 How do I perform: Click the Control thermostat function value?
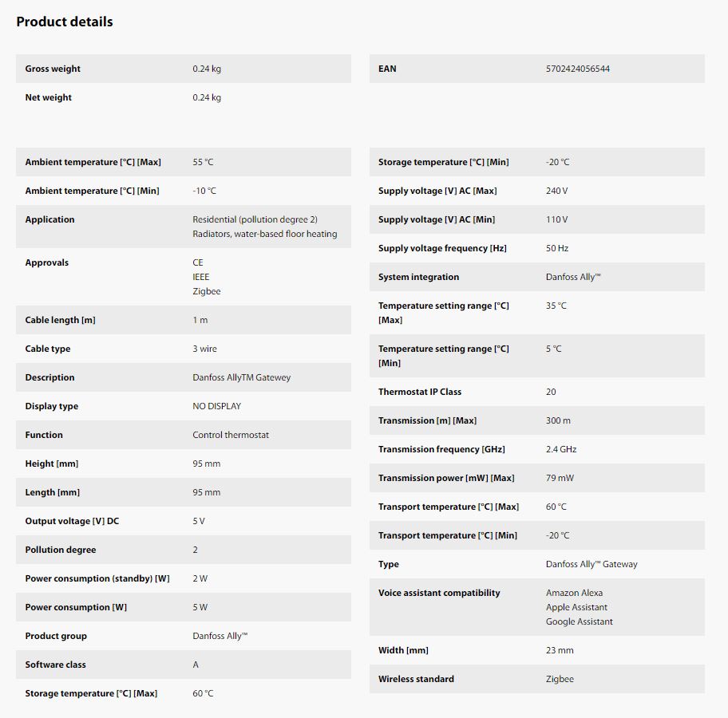pos(231,435)
